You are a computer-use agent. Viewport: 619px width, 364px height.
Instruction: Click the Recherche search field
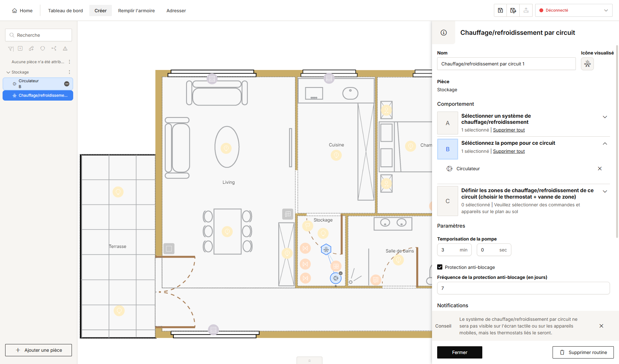(x=38, y=35)
